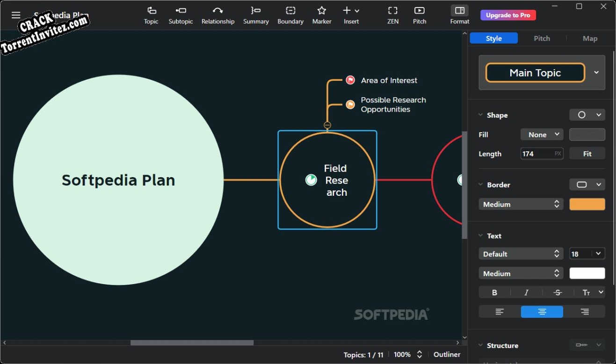Switch to ZEN mode
The height and width of the screenshot is (364, 616).
pyautogui.click(x=392, y=15)
